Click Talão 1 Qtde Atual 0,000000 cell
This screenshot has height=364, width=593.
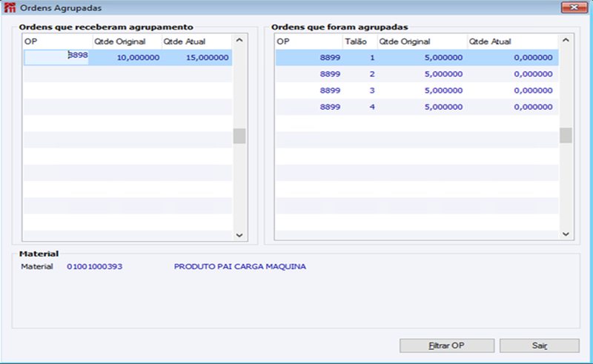coord(513,58)
